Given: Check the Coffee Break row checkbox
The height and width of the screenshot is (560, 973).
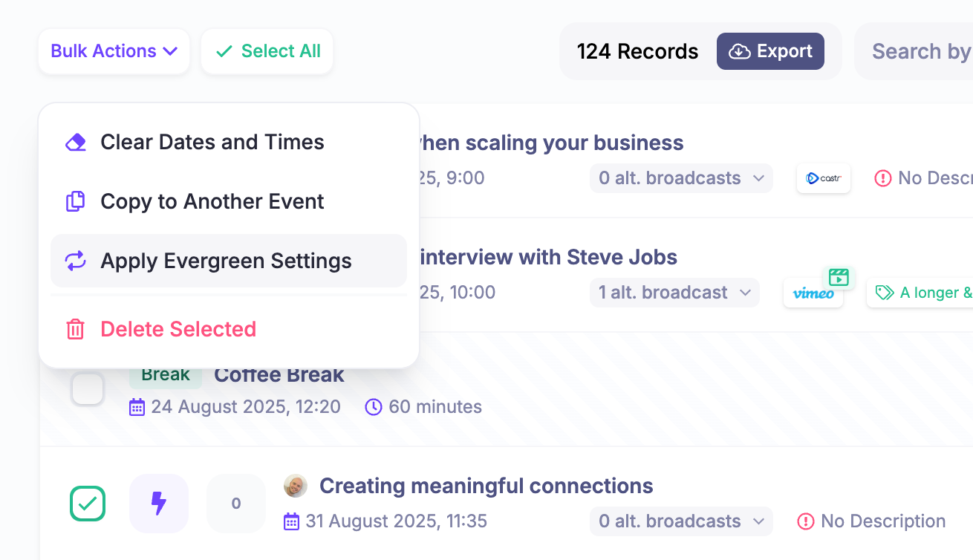Looking at the screenshot, I should click(88, 389).
